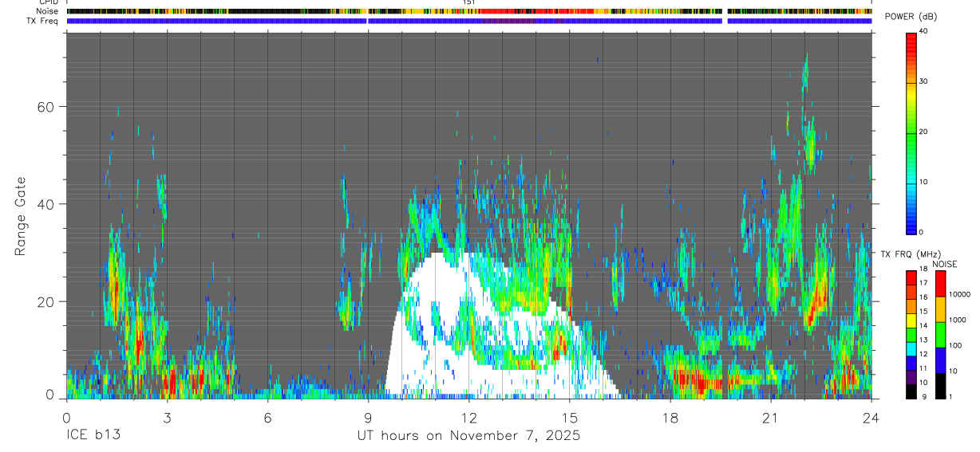Click the '1' tick on the NOISE scale
Viewport: 980px width, 452px height.
(951, 396)
